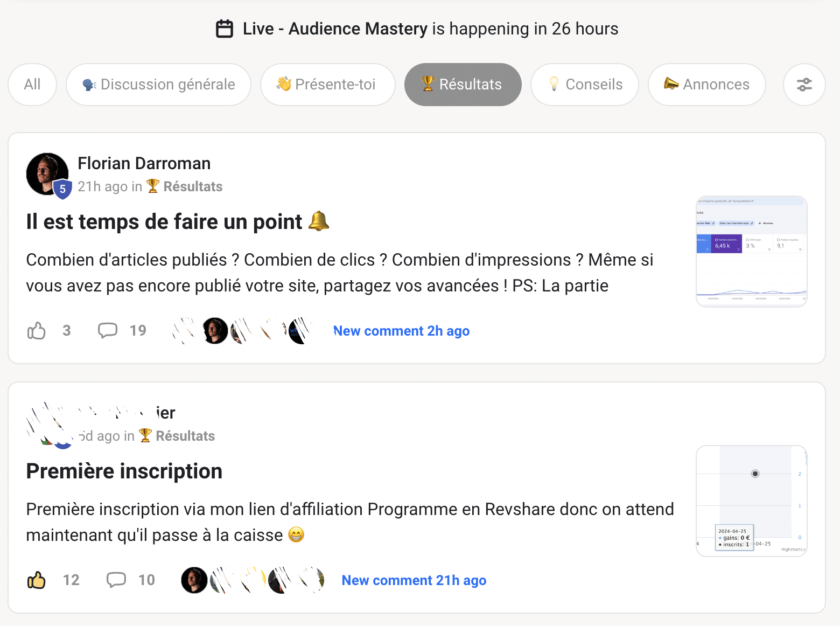Click the "Combien d'articles publiés" post excerpt
This screenshot has height=626, width=840.
[x=340, y=273]
